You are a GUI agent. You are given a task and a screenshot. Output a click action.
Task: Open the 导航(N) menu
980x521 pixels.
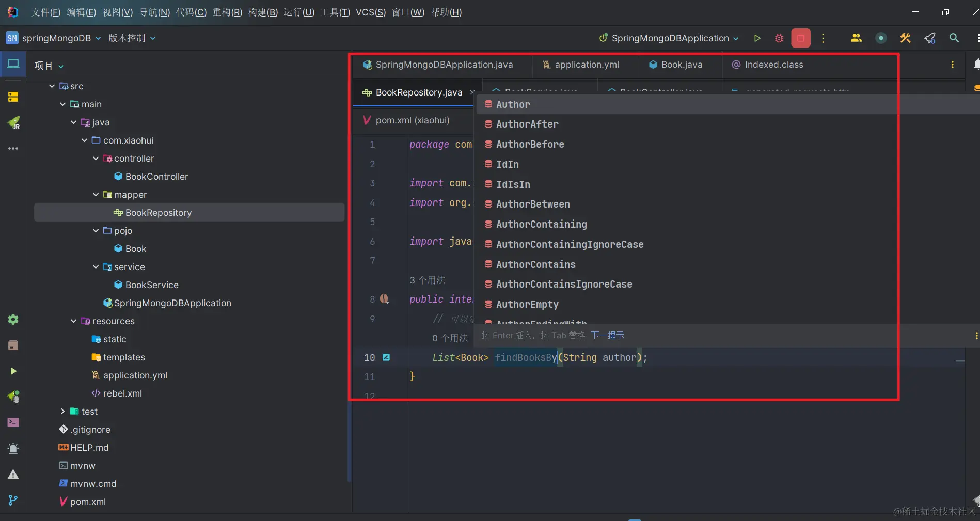click(x=155, y=12)
